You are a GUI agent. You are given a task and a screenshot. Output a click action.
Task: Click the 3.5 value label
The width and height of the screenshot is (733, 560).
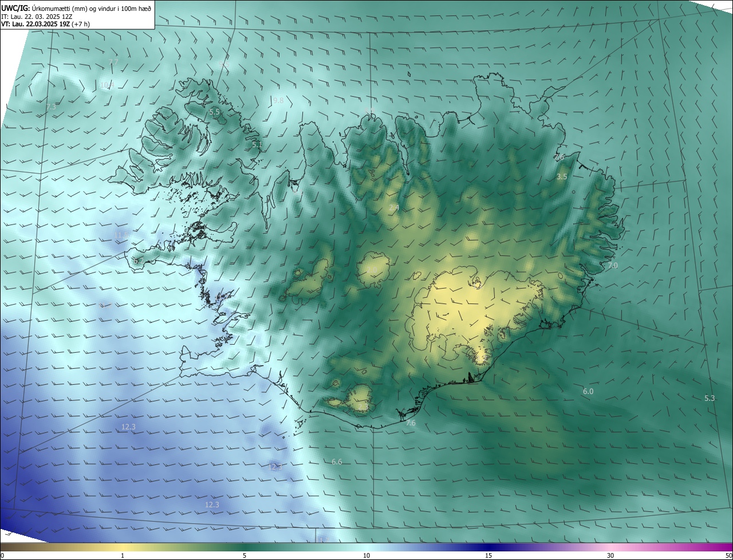(x=562, y=177)
